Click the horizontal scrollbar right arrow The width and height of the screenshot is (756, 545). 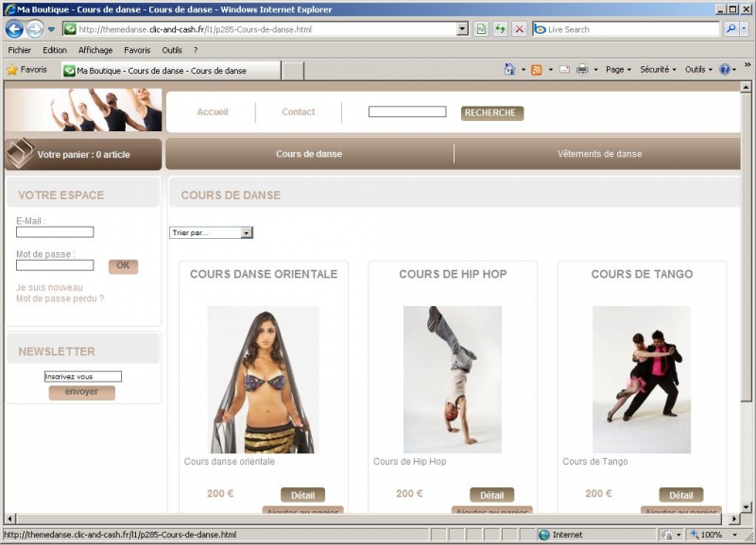pos(734,519)
